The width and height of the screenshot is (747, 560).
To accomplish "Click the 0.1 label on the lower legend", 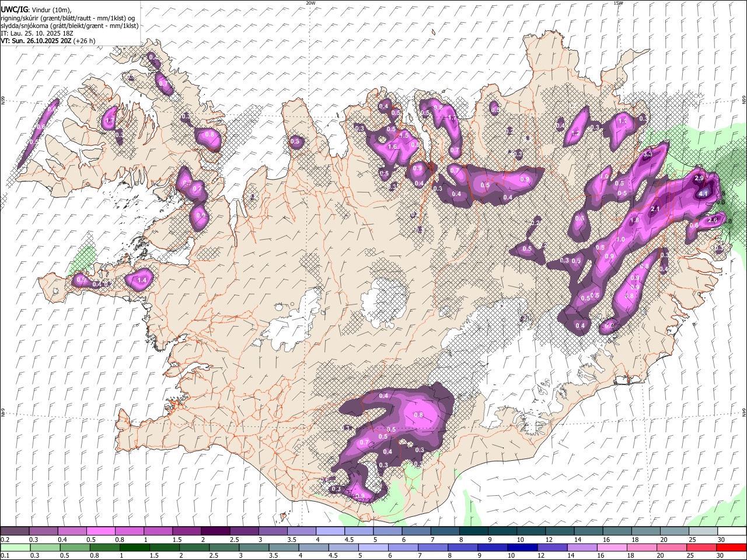I will (x=5, y=556).
